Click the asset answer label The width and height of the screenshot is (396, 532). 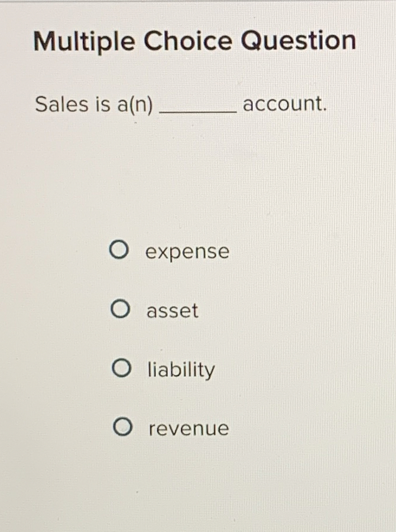[171, 310]
